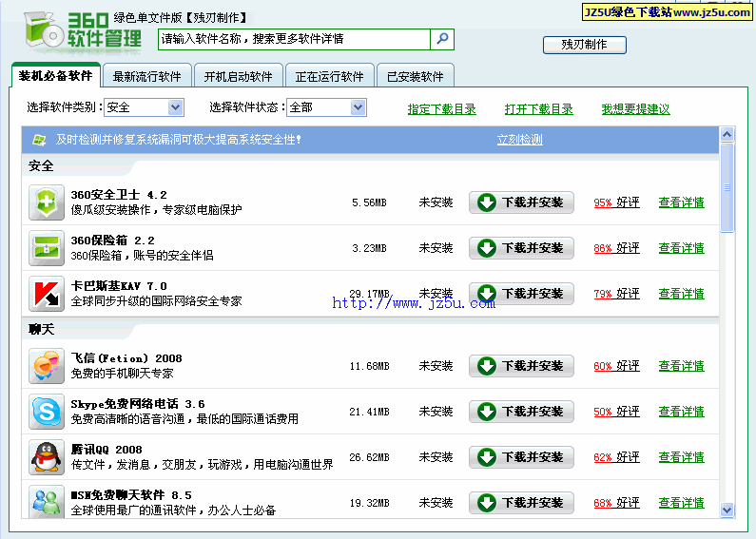
Task: Click the 我想要提建议 link
Action: (x=635, y=109)
